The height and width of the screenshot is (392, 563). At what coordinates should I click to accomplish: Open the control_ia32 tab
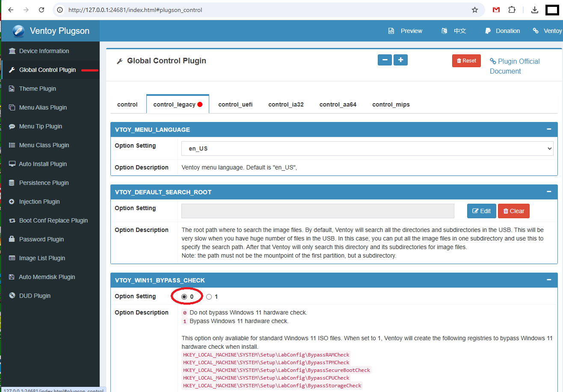[x=286, y=104]
